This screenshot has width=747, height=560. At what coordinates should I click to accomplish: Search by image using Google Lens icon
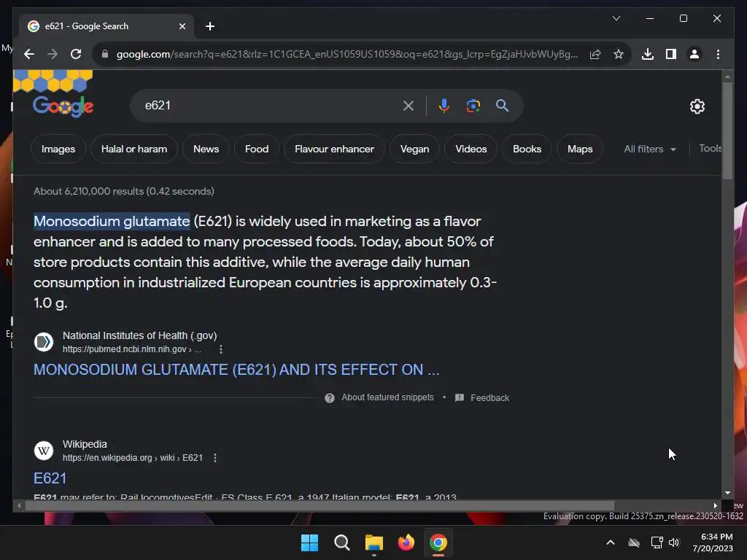tap(473, 106)
